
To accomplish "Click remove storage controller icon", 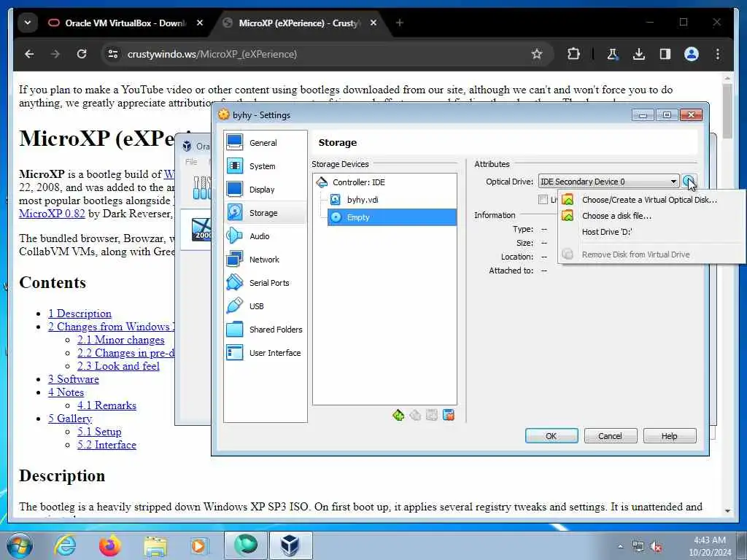I will [415, 415].
